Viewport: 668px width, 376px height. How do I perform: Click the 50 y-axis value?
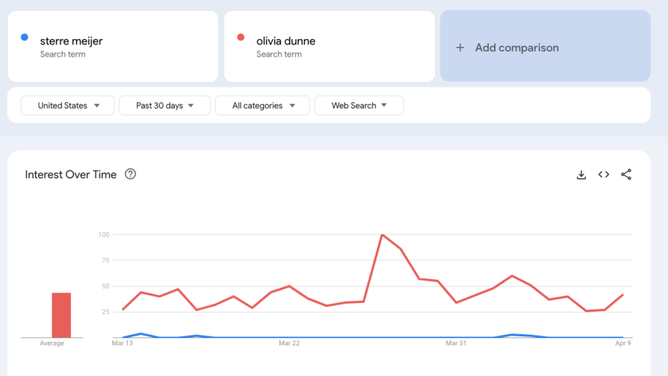[x=106, y=286]
